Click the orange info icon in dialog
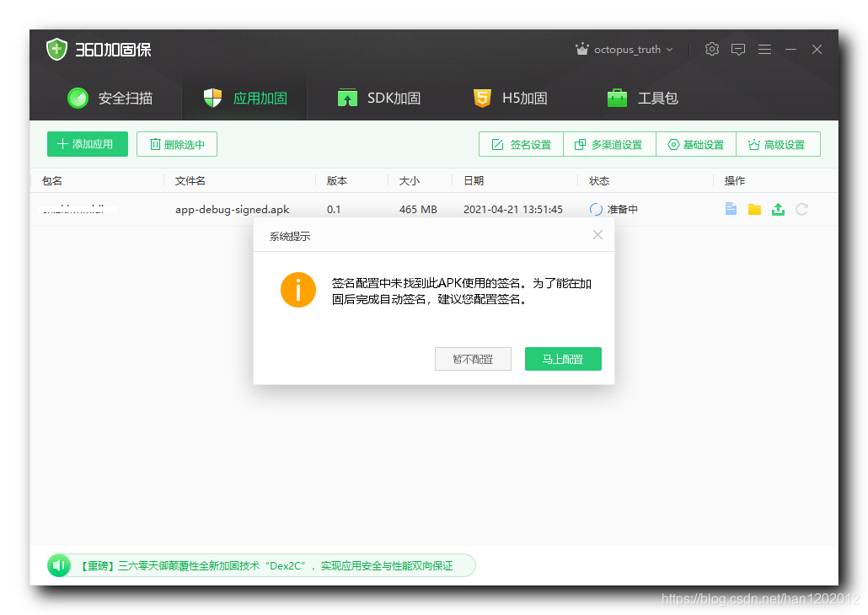Image resolution: width=868 pixels, height=615 pixels. (x=297, y=290)
